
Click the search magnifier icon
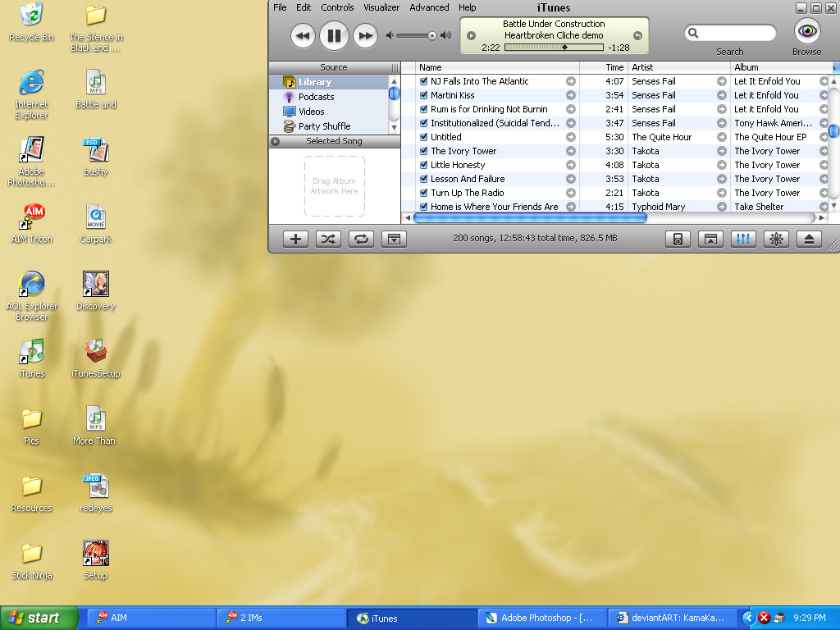[693, 33]
